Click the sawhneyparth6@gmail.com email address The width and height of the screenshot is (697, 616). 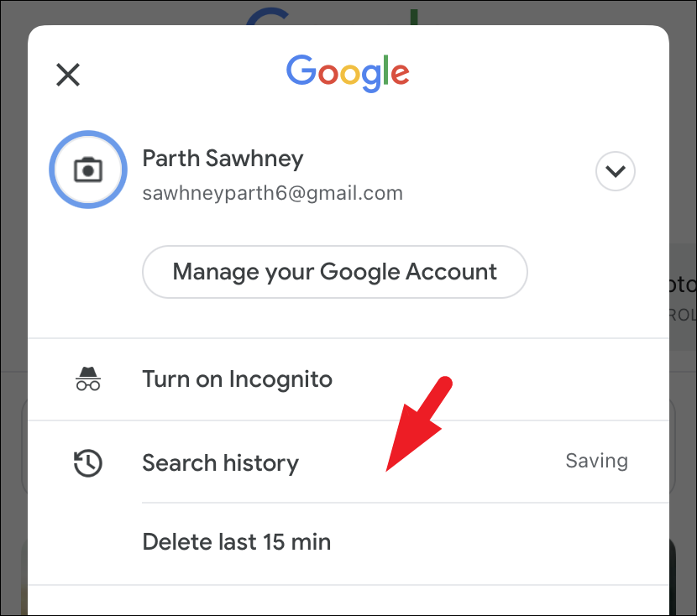tap(272, 193)
